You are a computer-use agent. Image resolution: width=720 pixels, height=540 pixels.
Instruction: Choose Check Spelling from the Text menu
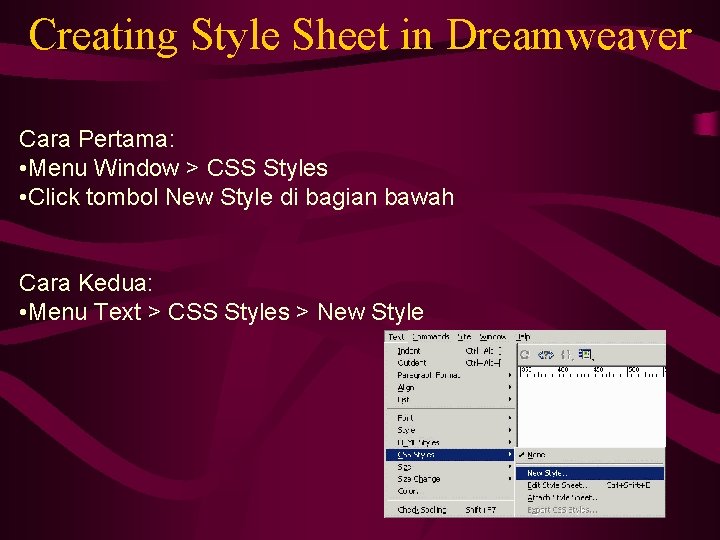[x=450, y=510]
